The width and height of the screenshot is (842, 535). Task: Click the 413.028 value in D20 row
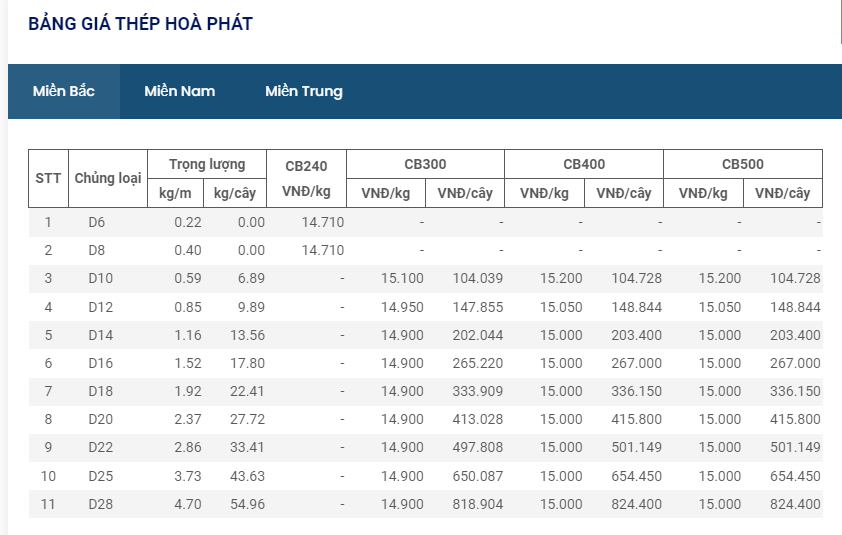[x=478, y=419]
